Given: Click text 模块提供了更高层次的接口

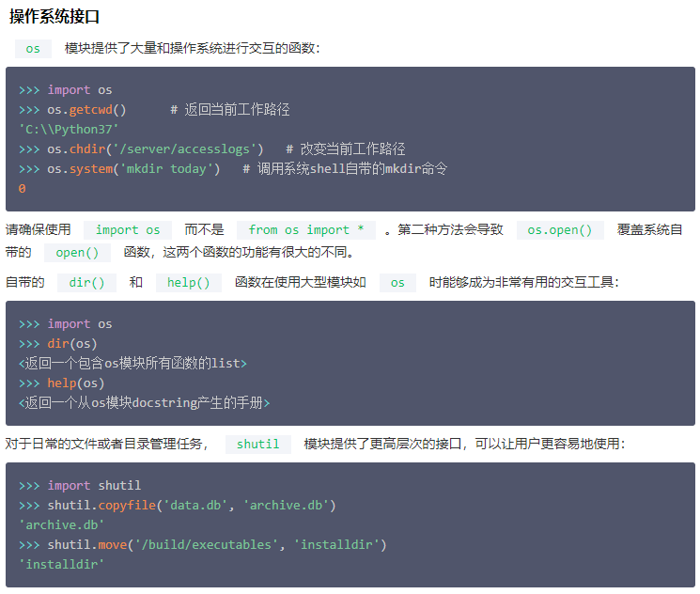Looking at the screenshot, I should point(382,444).
